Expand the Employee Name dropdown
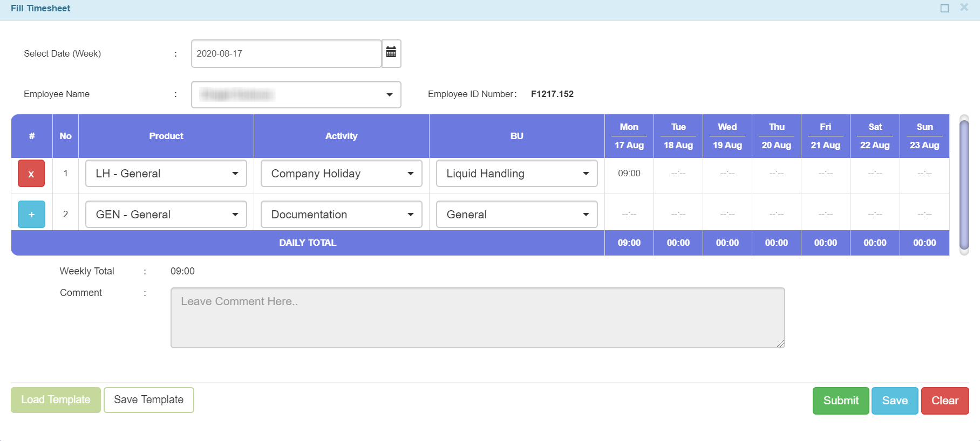 296,95
